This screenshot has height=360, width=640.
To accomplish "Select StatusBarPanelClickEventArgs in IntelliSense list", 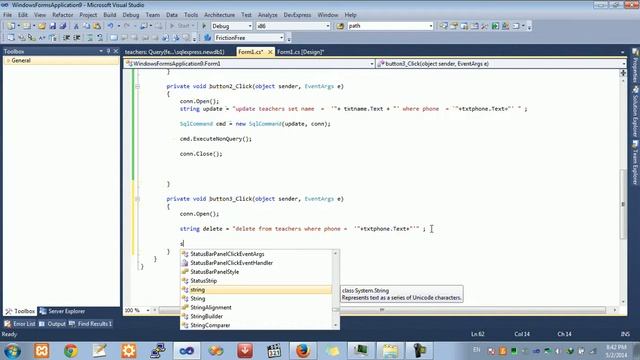I will [x=256, y=254].
